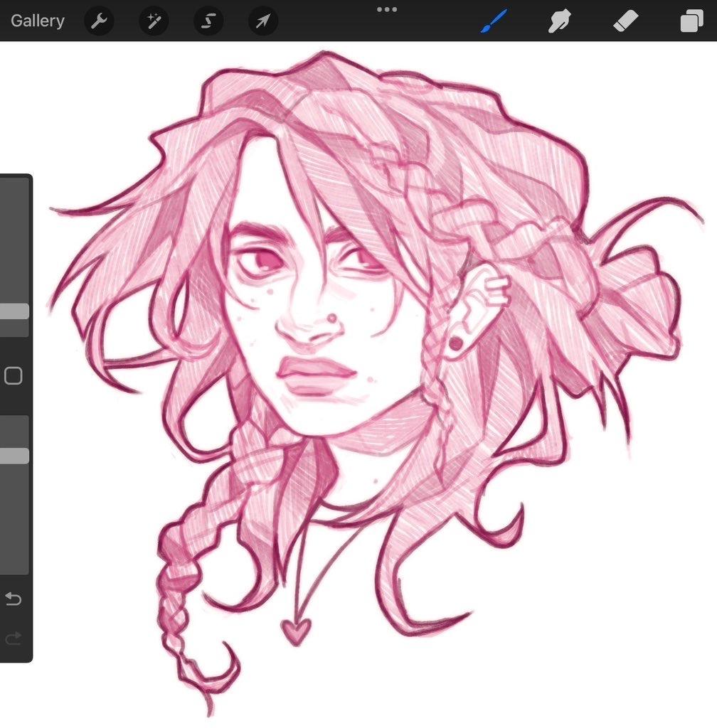Open Adjustments magic wand menu
This screenshot has height=728, width=717.
pos(153,21)
